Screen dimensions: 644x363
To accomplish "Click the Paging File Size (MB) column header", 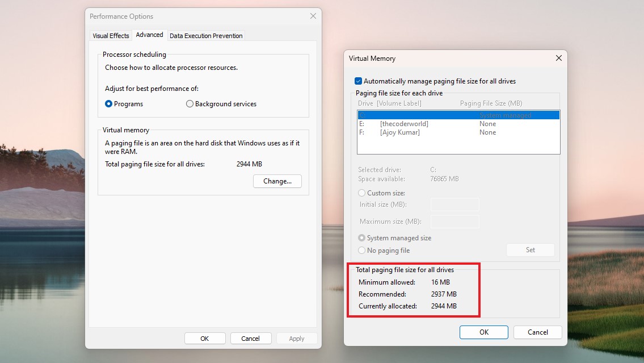I will [x=491, y=103].
